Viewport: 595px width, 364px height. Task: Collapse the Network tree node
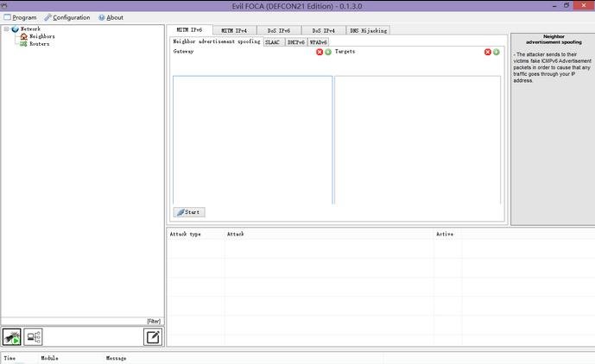(6, 28)
